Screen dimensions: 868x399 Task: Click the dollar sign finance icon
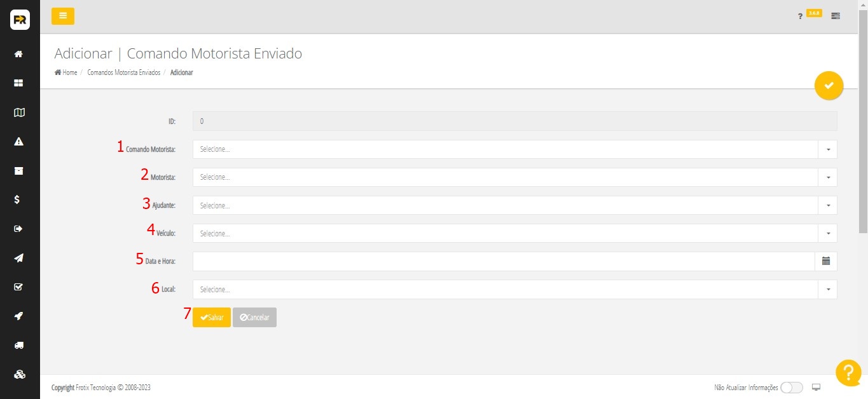(18, 199)
